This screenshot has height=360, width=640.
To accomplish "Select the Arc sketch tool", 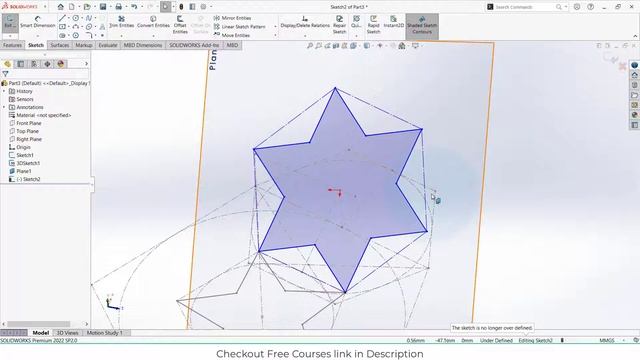I will [x=76, y=27].
